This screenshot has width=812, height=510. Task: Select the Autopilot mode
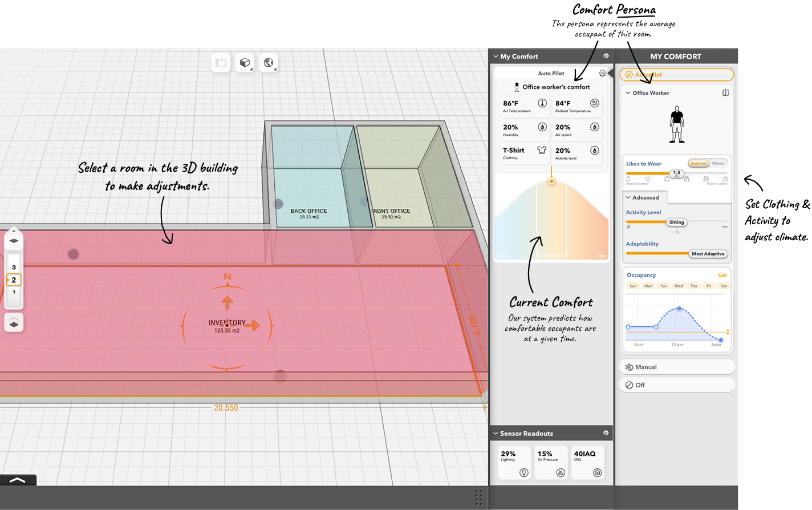(676, 75)
